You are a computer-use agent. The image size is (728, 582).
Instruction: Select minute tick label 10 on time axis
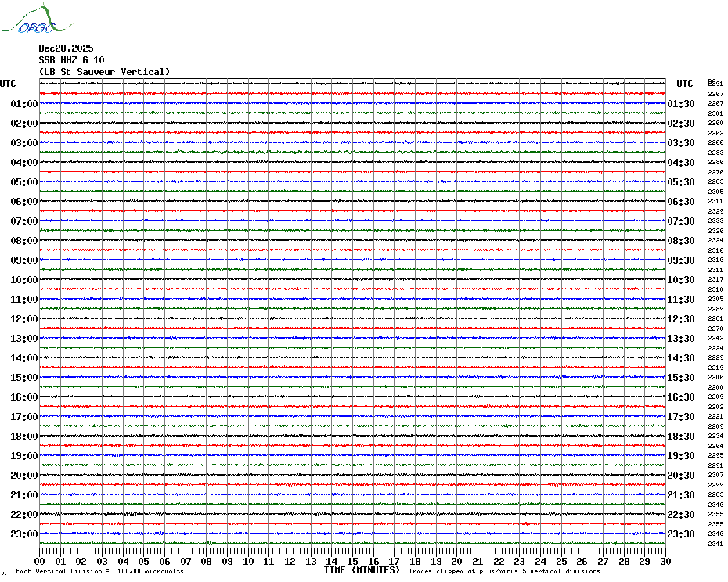pos(248,561)
